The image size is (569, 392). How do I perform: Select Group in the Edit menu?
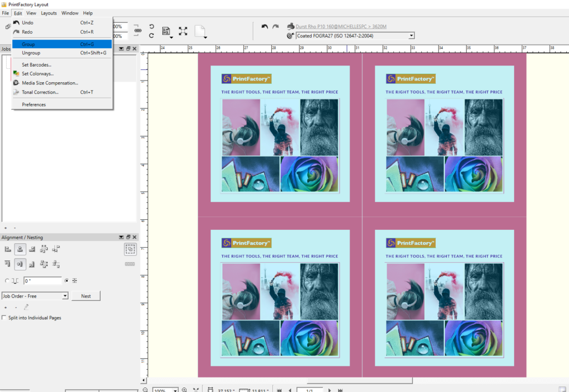pyautogui.click(x=62, y=44)
